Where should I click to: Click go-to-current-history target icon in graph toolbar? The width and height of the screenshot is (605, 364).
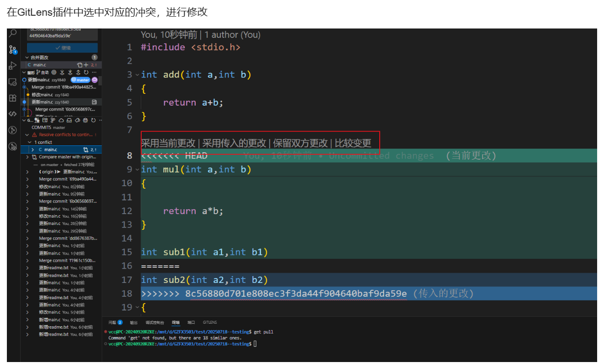click(54, 72)
